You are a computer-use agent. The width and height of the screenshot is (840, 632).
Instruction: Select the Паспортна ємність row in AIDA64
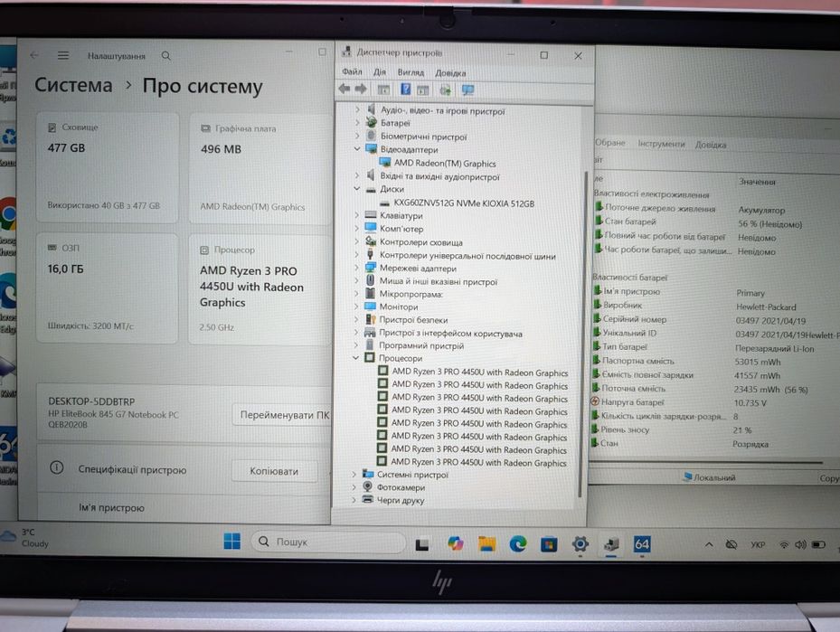pyautogui.click(x=714, y=361)
